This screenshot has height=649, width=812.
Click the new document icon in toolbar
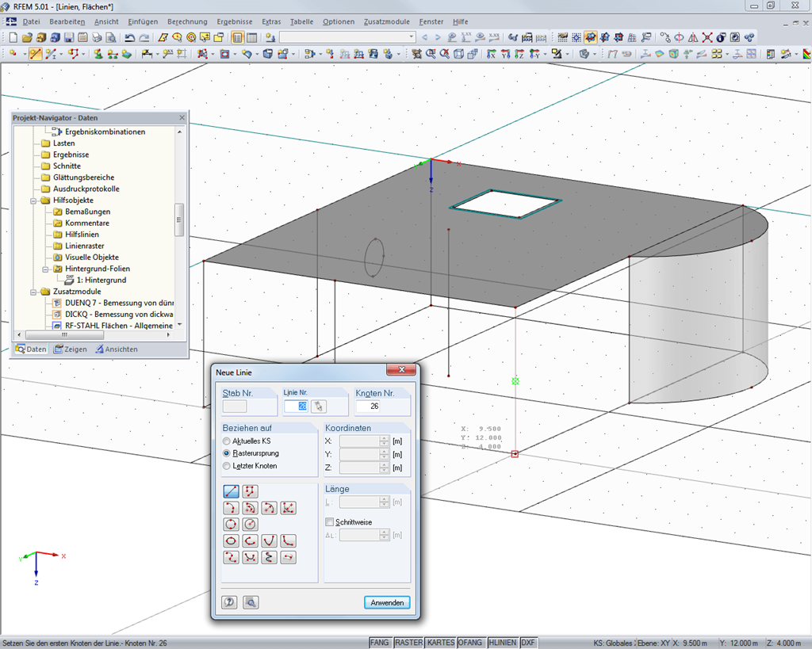pos(12,37)
